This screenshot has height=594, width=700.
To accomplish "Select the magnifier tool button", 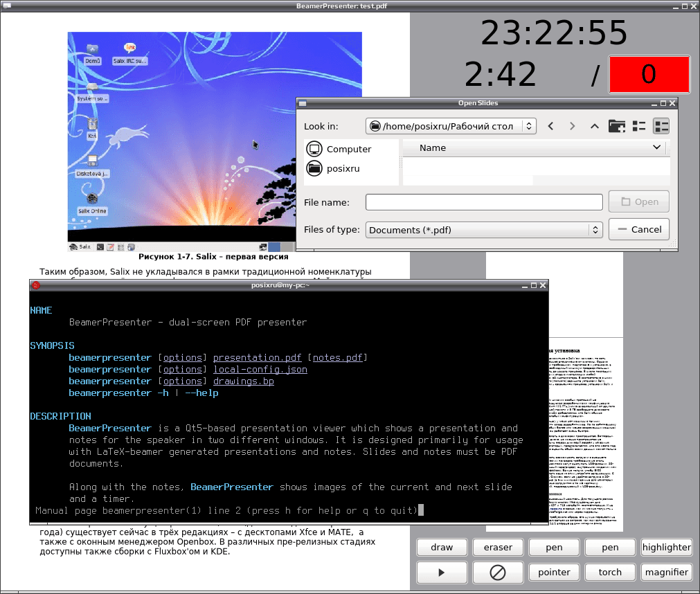I will [666, 572].
